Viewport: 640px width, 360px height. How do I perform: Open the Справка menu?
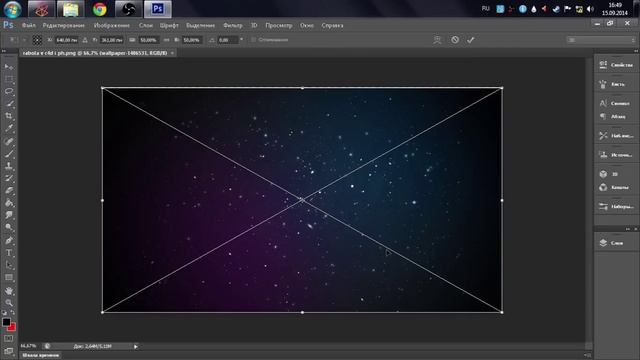pos(332,25)
